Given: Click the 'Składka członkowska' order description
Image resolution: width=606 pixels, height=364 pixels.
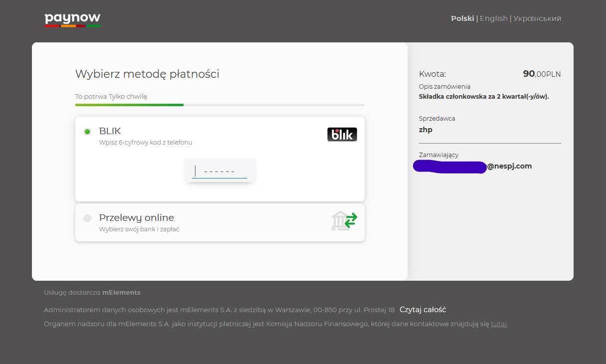Looking at the screenshot, I should tap(483, 97).
